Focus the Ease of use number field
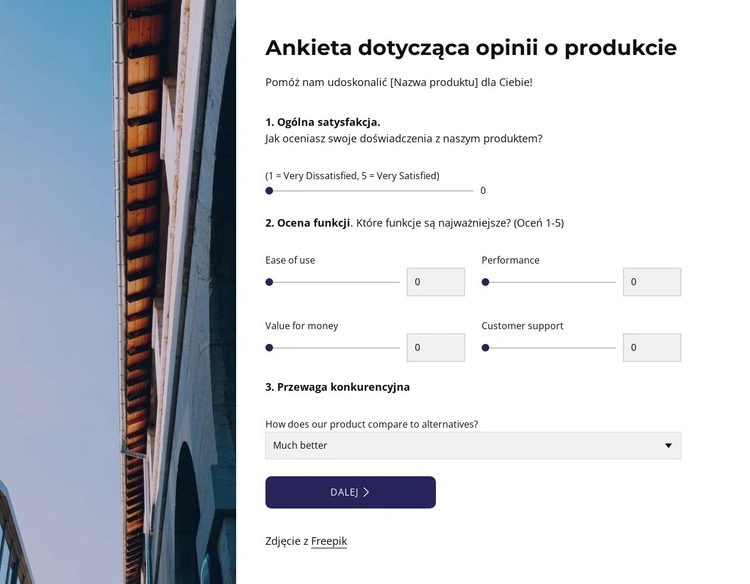Screen dimensions: 750x584 pos(436,282)
